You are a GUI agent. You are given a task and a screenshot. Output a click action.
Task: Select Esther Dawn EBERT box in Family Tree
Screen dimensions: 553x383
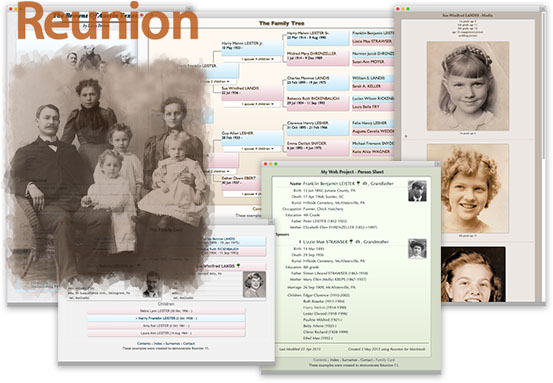click(242, 183)
